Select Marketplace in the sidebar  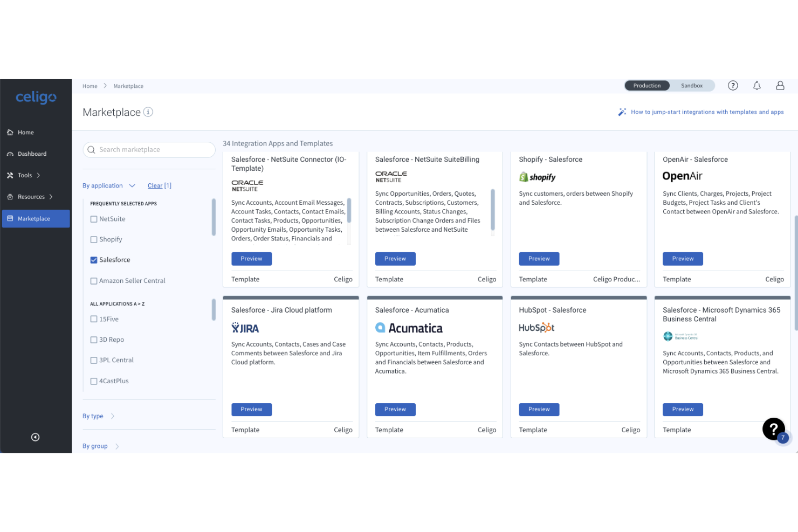pos(36,218)
